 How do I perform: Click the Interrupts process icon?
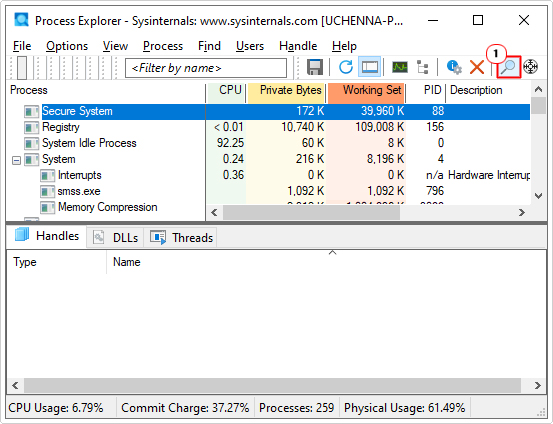47,175
